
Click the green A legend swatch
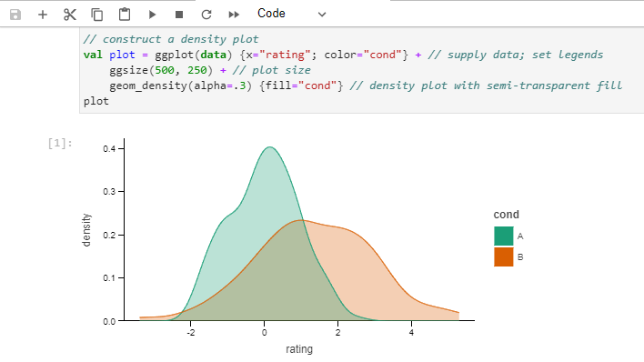coord(504,236)
